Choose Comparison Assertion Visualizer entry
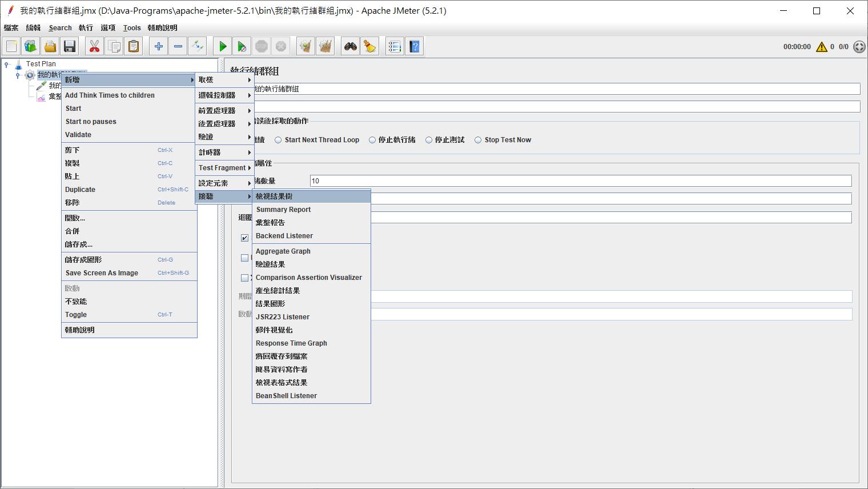 click(x=312, y=278)
